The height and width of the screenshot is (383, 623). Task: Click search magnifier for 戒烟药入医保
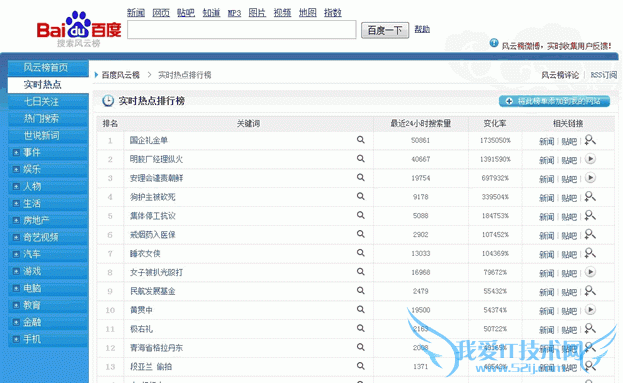click(360, 234)
